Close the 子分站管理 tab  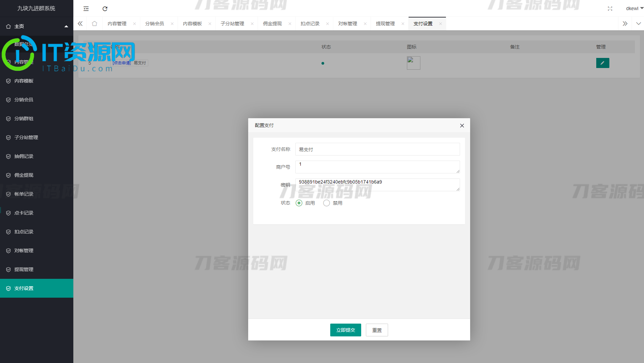point(252,24)
